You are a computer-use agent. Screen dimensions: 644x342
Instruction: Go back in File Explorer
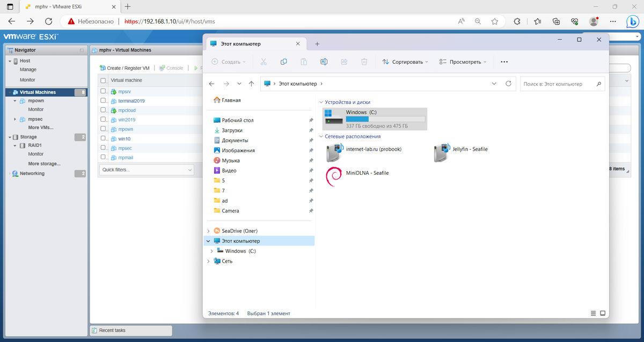coord(211,84)
